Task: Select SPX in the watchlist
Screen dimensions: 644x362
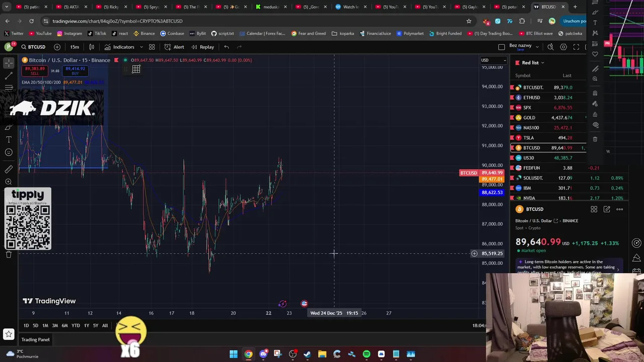Action: (x=548, y=108)
